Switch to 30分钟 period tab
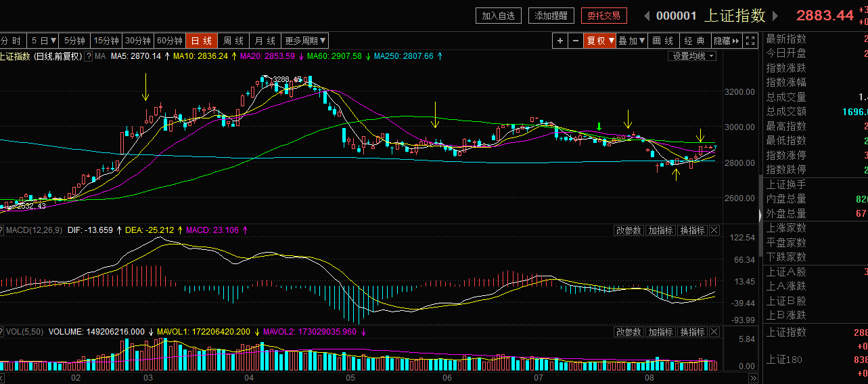 138,41
